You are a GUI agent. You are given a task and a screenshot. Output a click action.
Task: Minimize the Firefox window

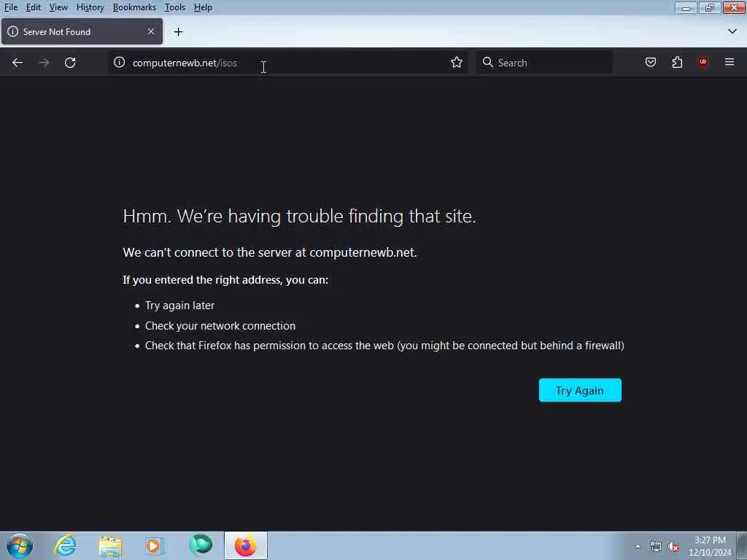(686, 7)
